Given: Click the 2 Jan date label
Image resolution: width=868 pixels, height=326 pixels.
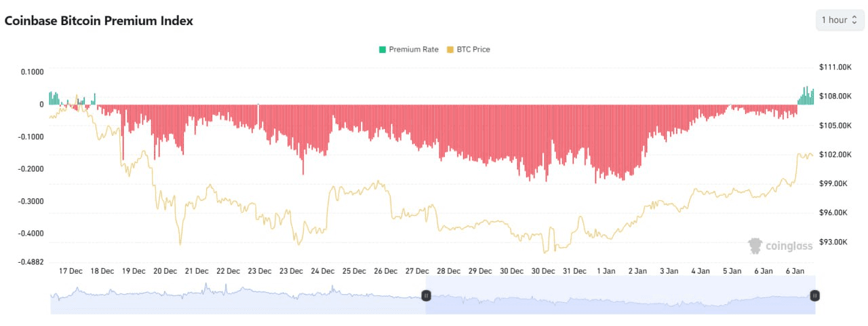Looking at the screenshot, I should [637, 271].
